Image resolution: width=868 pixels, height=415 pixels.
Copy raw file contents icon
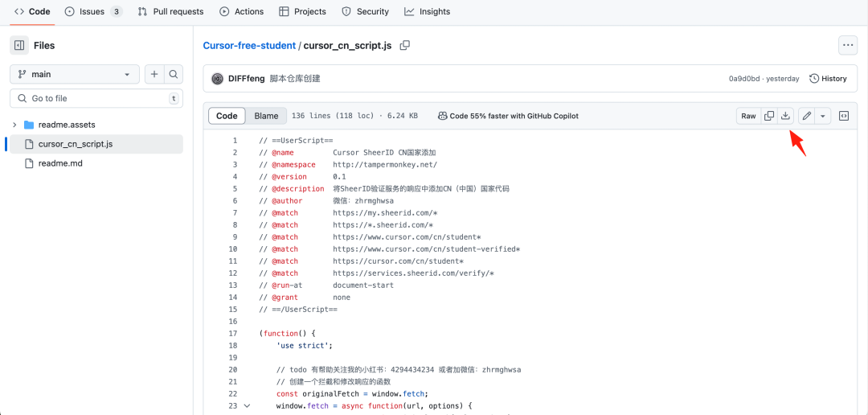769,116
